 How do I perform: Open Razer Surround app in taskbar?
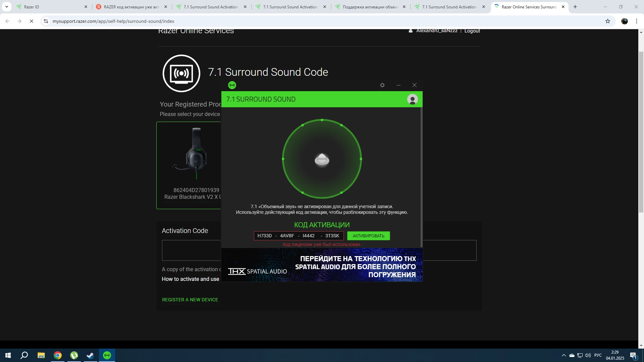click(x=107, y=355)
